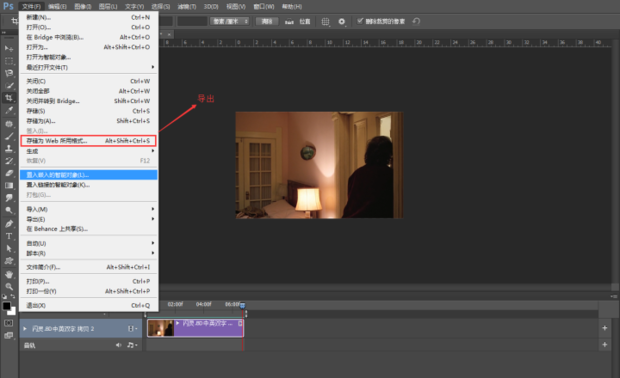Add audio to audio track plus button
This screenshot has height=378, width=620.
pos(605,345)
